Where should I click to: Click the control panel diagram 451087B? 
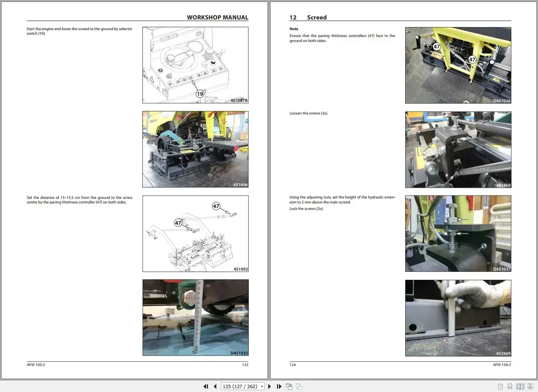point(195,65)
